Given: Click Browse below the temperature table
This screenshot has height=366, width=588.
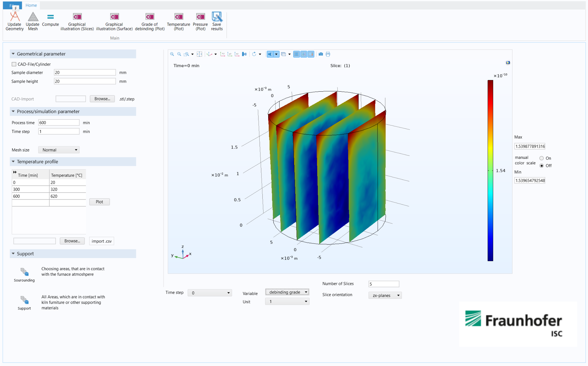Looking at the screenshot, I should click(x=72, y=241).
